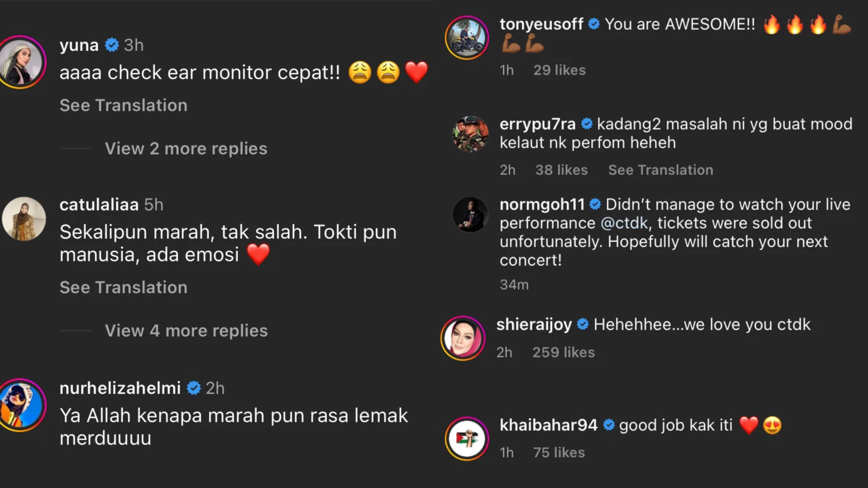View '38 likes' on errypu7ra's comment
Viewport: 868px width, 488px height.
click(561, 170)
